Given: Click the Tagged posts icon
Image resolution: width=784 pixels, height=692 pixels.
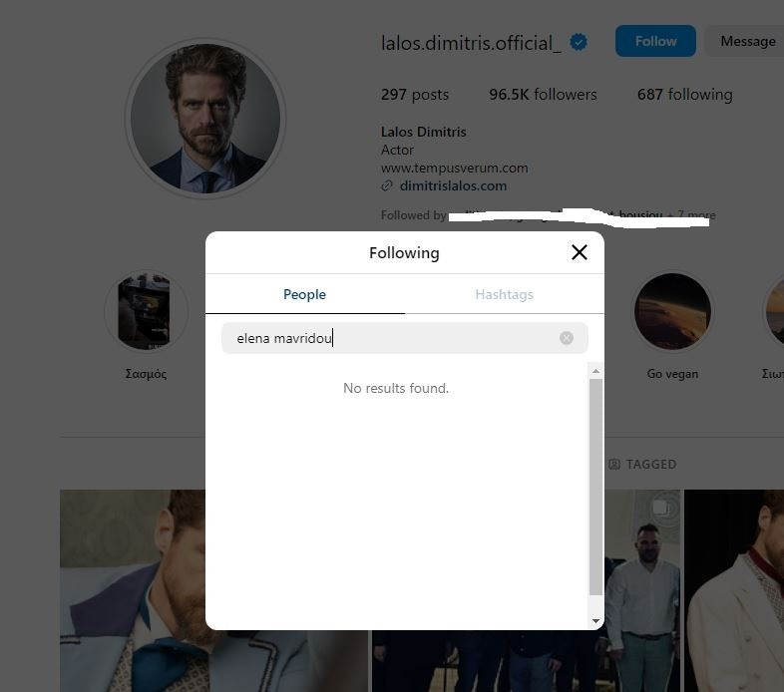Looking at the screenshot, I should 614,465.
